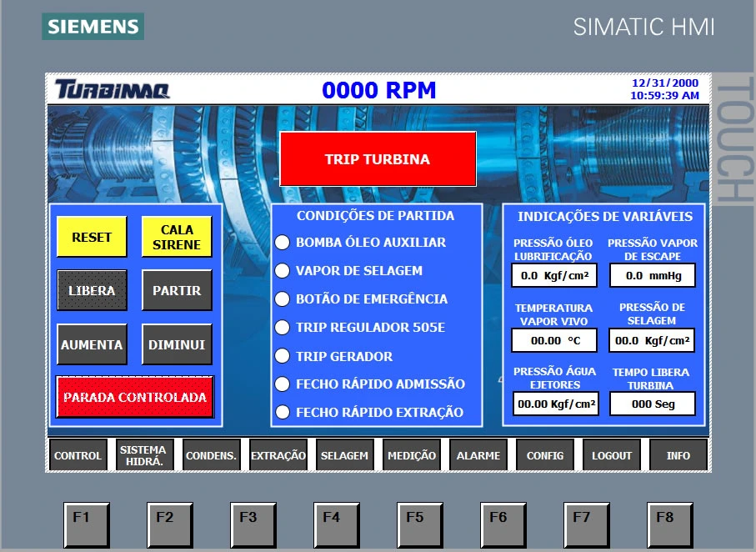Switch to the CONDENS. screen
Viewport: 756px width, 552px height.
point(211,455)
